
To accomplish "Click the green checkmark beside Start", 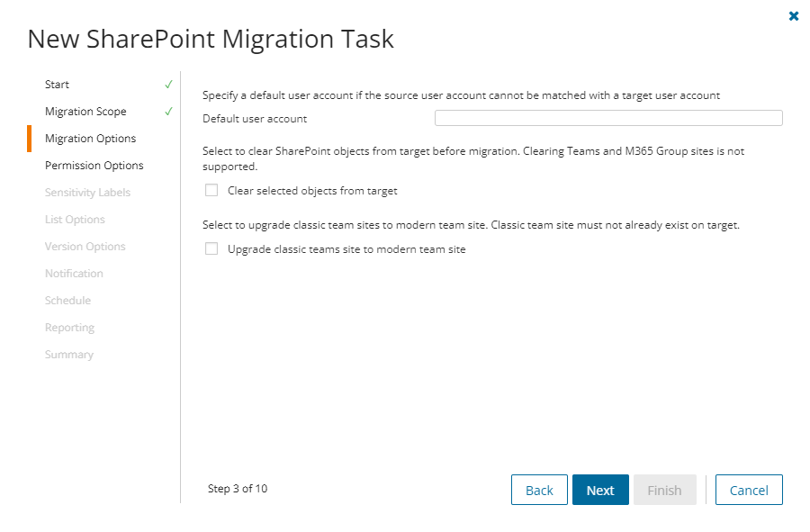I will pyautogui.click(x=169, y=85).
